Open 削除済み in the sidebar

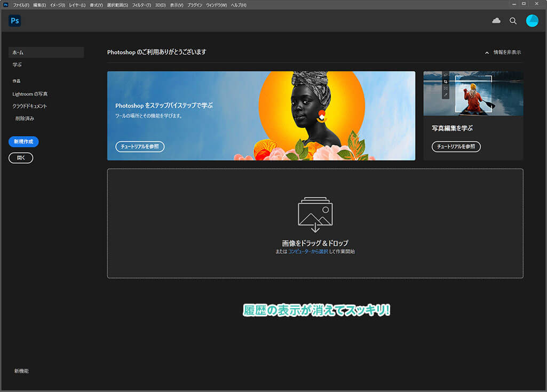coord(25,118)
